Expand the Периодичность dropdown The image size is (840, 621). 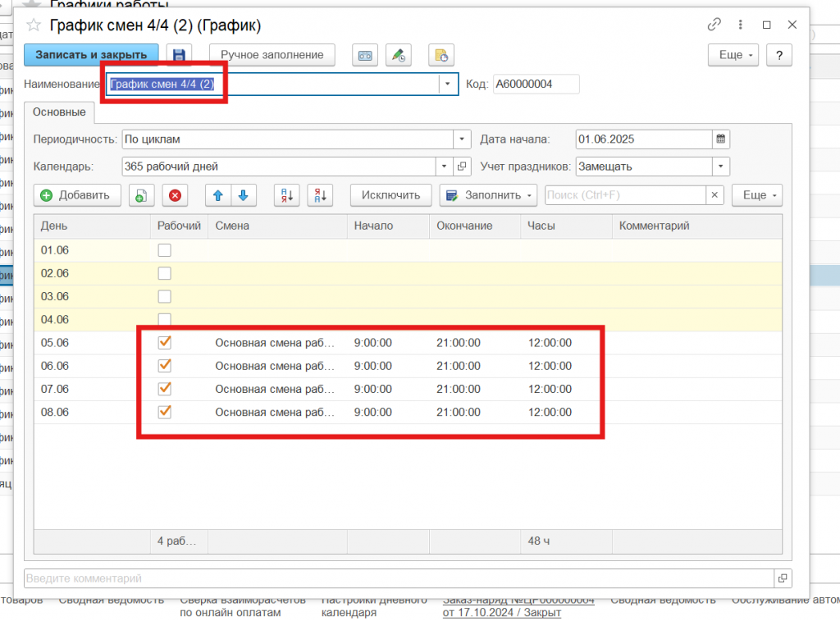coord(463,139)
